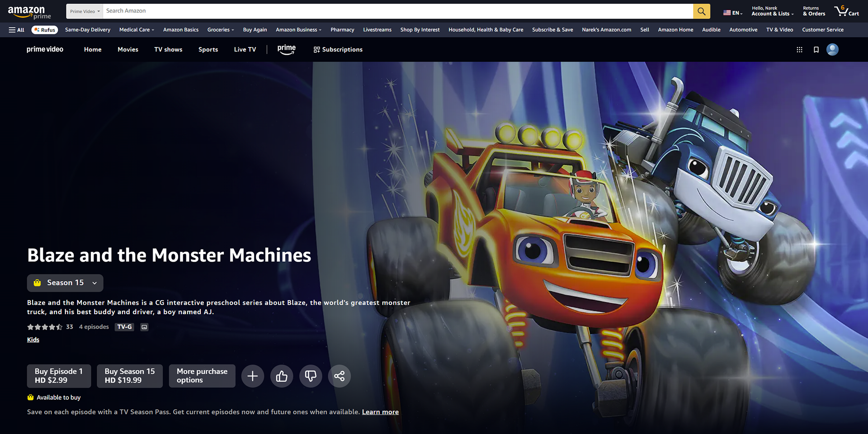This screenshot has width=868, height=434.
Task: Click the share icon
Action: tap(340, 376)
